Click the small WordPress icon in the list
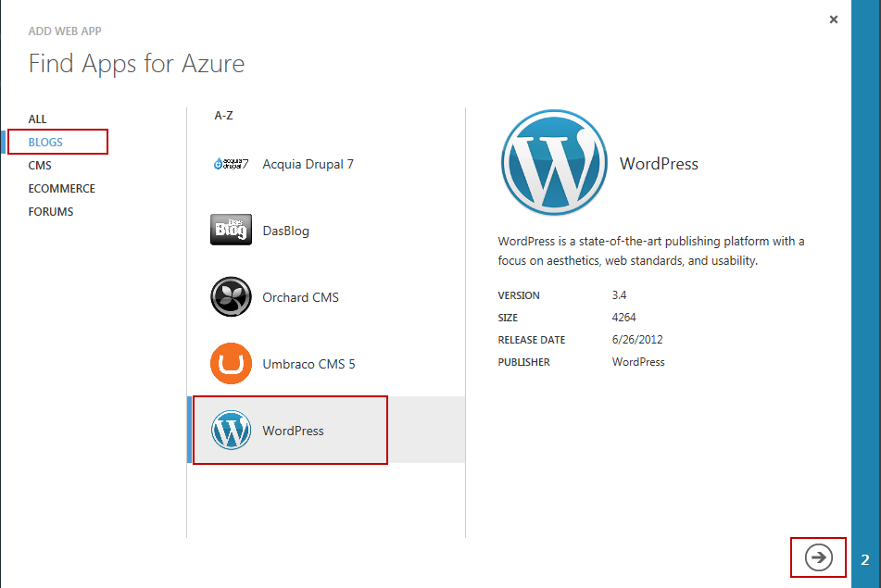This screenshot has width=881, height=588. pyautogui.click(x=231, y=431)
